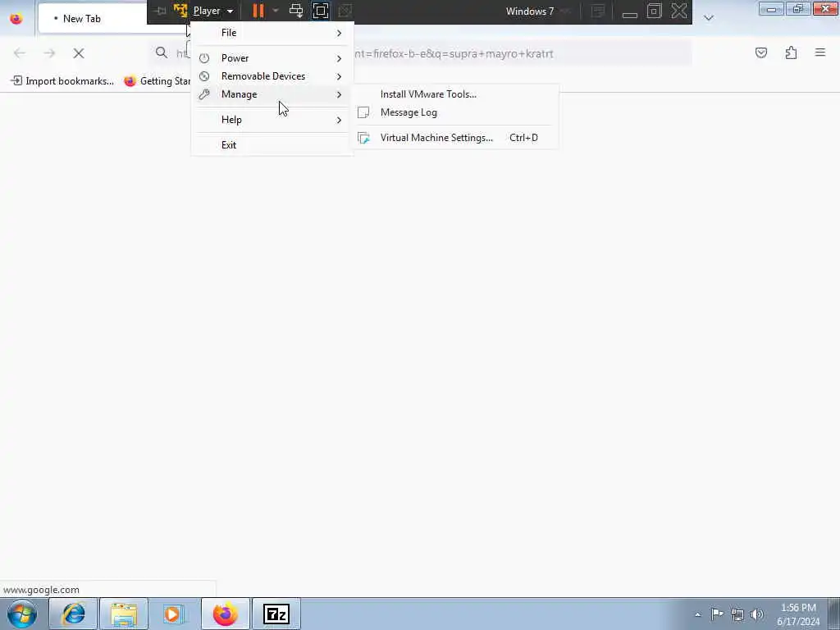Select Install VMware Tools option
The image size is (840, 630).
(428, 94)
